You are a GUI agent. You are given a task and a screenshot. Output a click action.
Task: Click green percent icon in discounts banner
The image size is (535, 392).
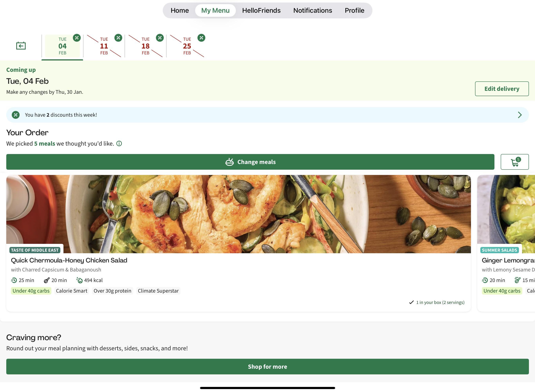coord(16,115)
